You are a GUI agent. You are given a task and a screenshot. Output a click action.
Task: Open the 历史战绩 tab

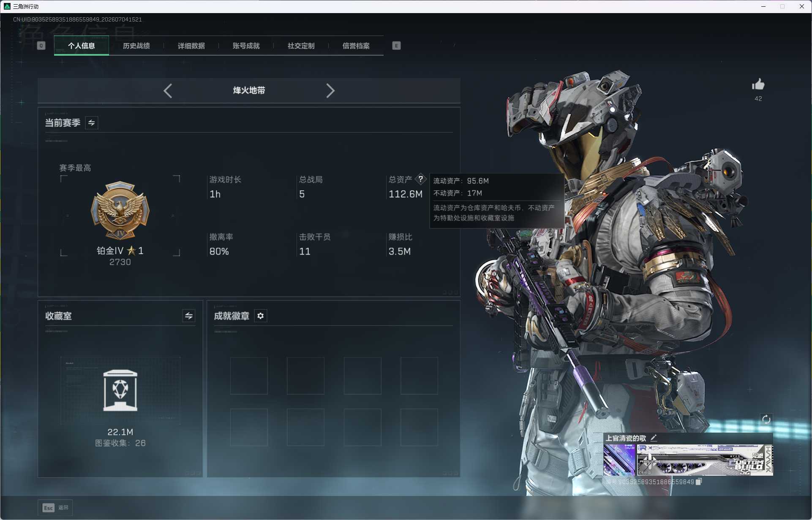136,46
